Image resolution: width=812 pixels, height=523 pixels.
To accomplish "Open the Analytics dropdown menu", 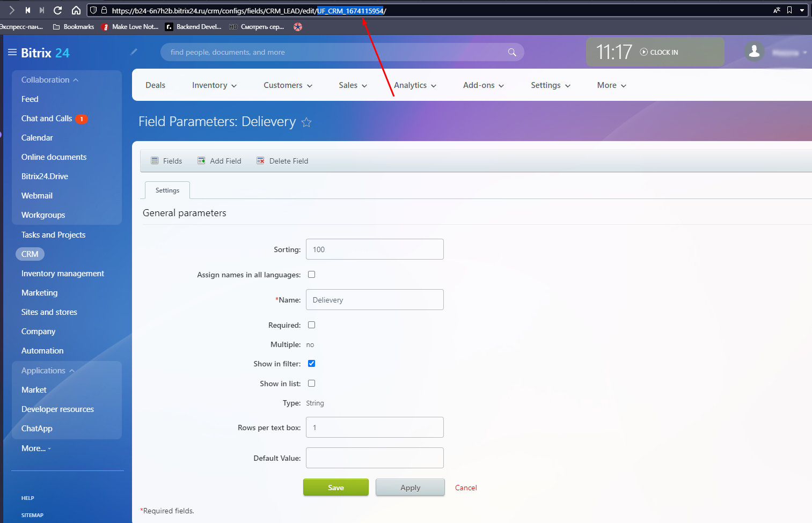I will [415, 85].
